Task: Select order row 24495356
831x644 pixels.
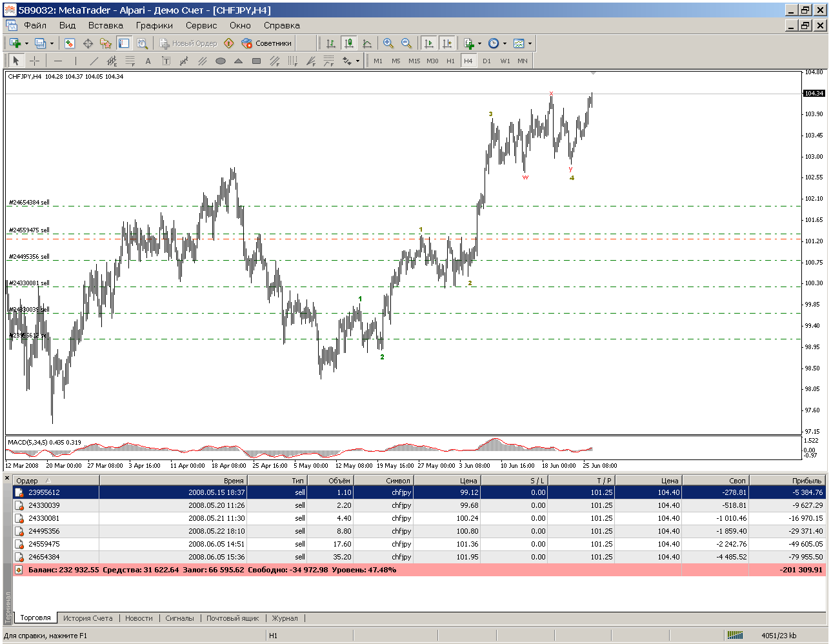Action: coord(419,531)
